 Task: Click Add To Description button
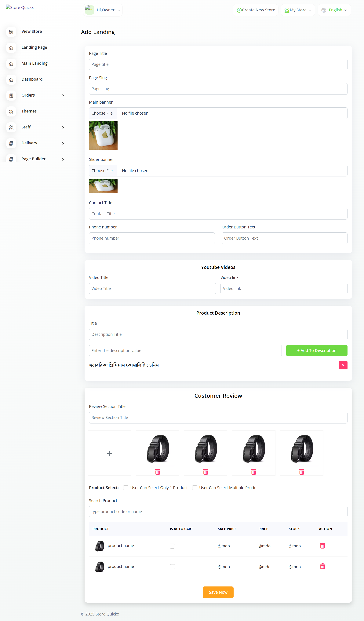point(317,350)
